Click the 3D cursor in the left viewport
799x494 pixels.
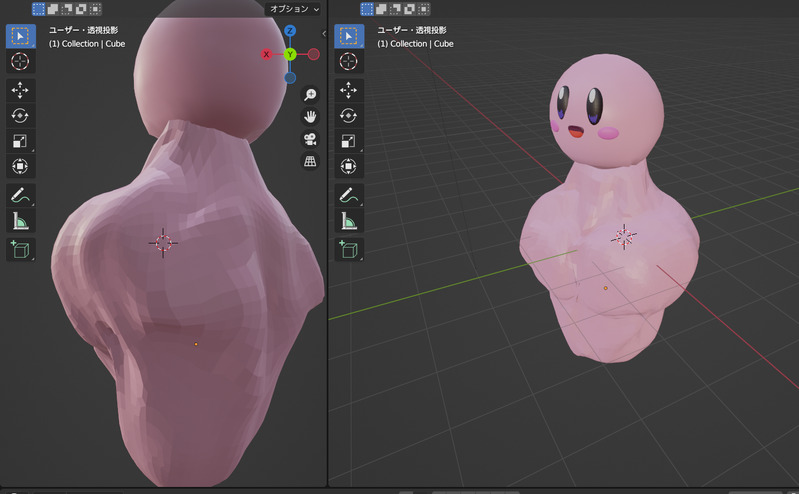point(163,243)
